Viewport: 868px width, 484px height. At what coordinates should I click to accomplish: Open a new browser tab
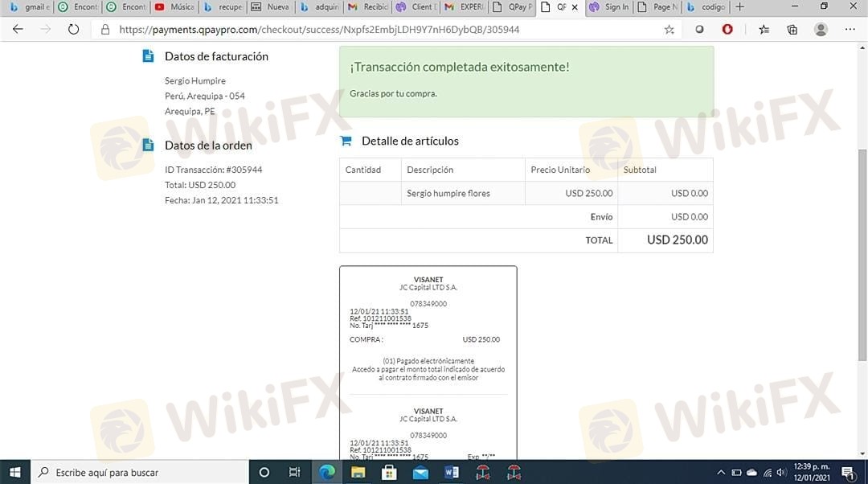[x=740, y=7]
